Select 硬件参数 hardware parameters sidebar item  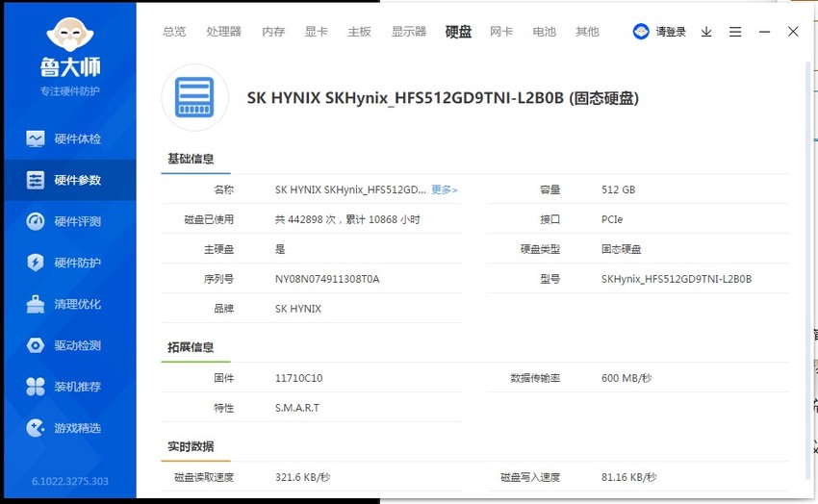tap(70, 180)
